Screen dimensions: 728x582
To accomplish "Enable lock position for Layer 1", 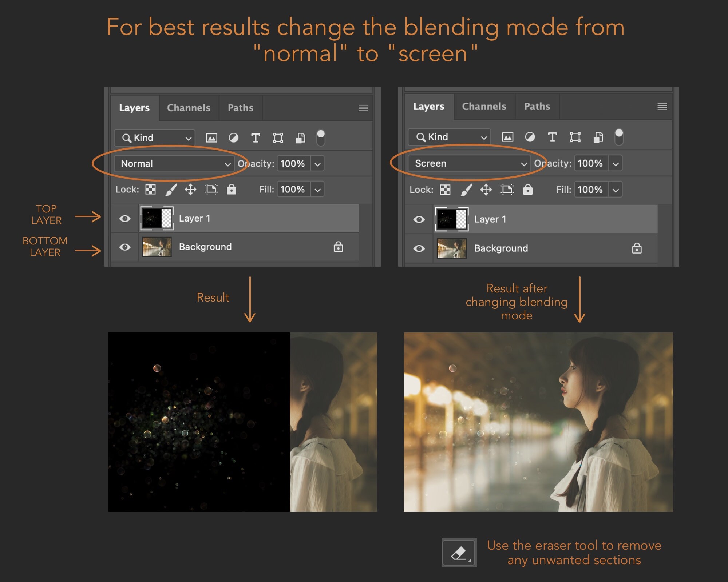I will [191, 189].
